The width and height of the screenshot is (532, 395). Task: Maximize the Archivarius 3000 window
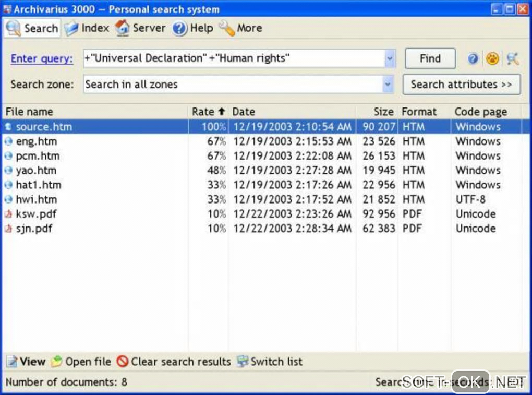509,9
